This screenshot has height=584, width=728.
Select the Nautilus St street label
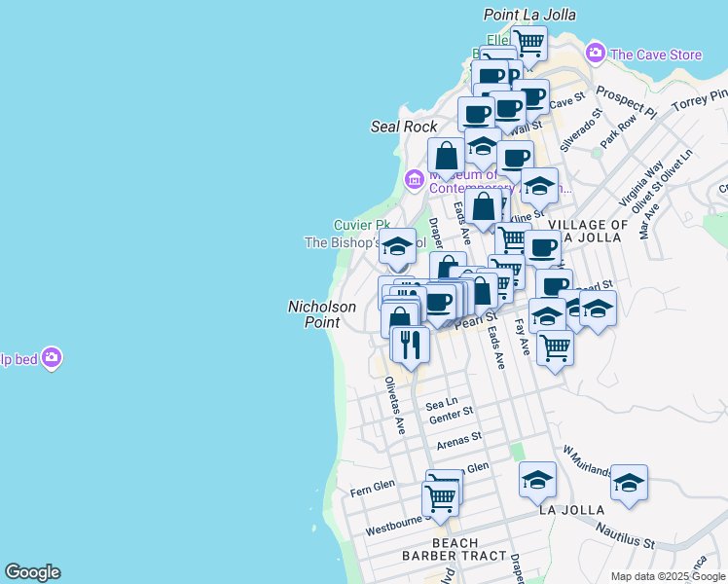pos(626,535)
